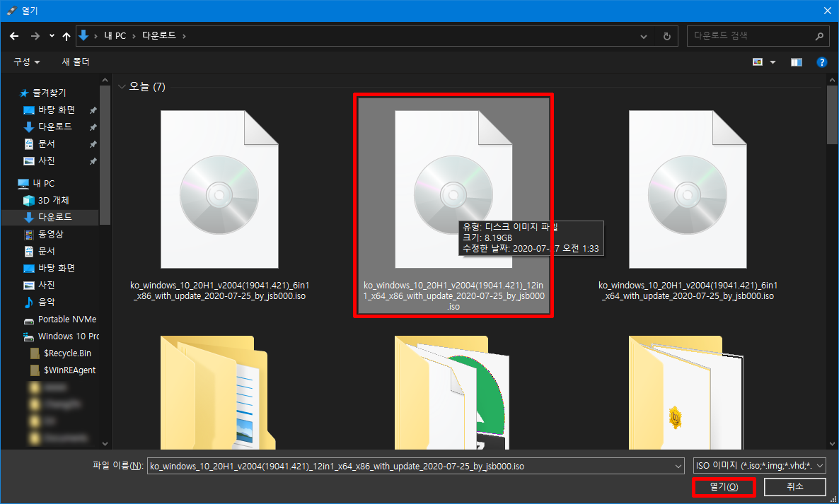Open 바탕 화면 under 내 PC
Screen dimensions: 839x504
[x=56, y=269]
